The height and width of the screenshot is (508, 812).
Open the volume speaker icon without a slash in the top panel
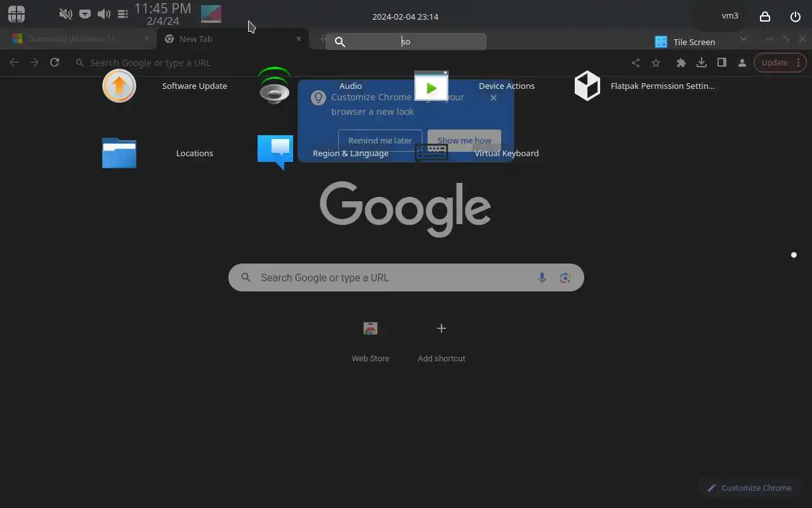click(x=104, y=14)
